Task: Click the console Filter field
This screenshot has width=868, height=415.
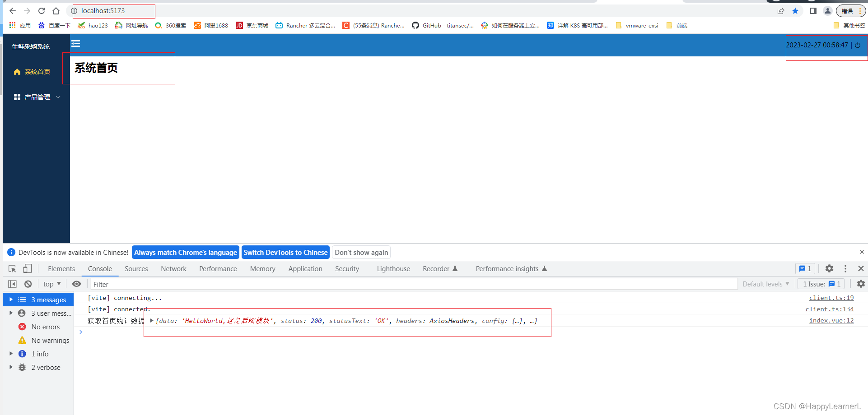Action: pos(414,284)
